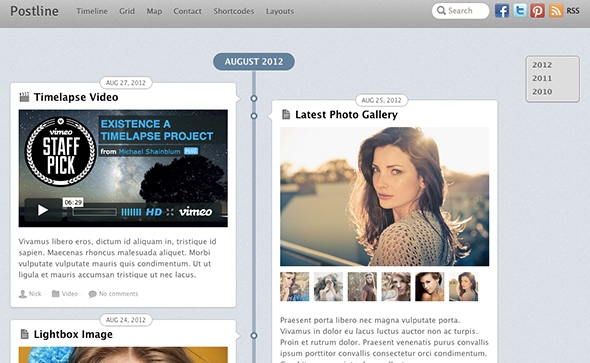Viewport: 590px width, 363px height.
Task: Click the Vimeo logo in the player
Action: click(195, 212)
